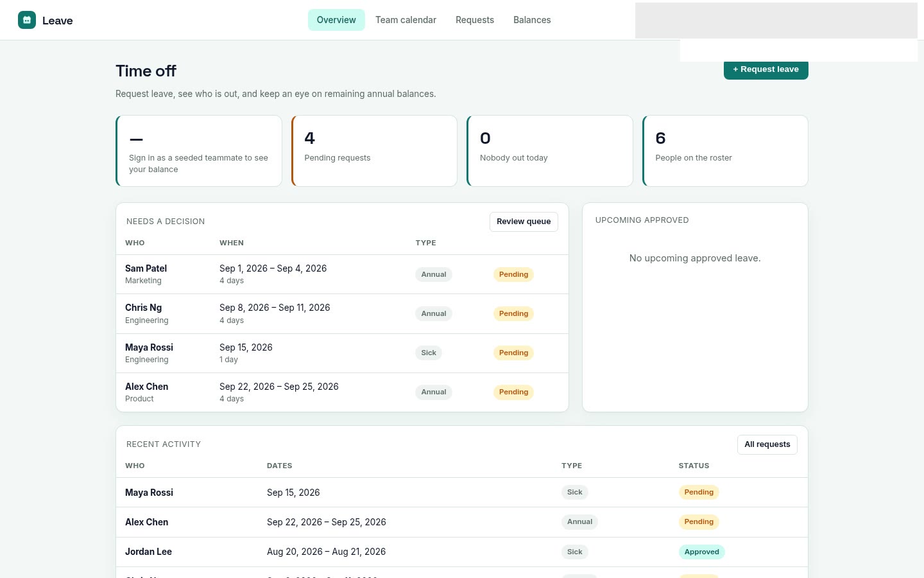
Task: Click the Pending badge in Alex Chen's activity row
Action: tap(699, 521)
